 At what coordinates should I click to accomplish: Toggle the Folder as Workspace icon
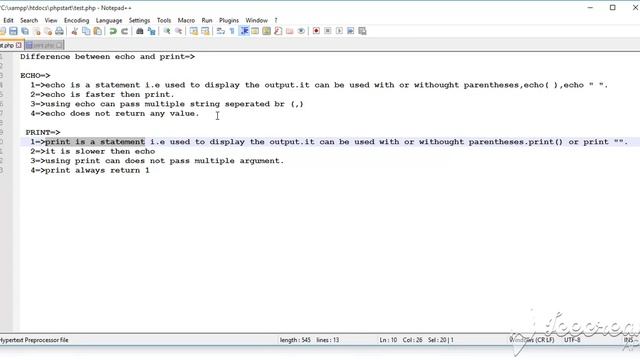290,31
